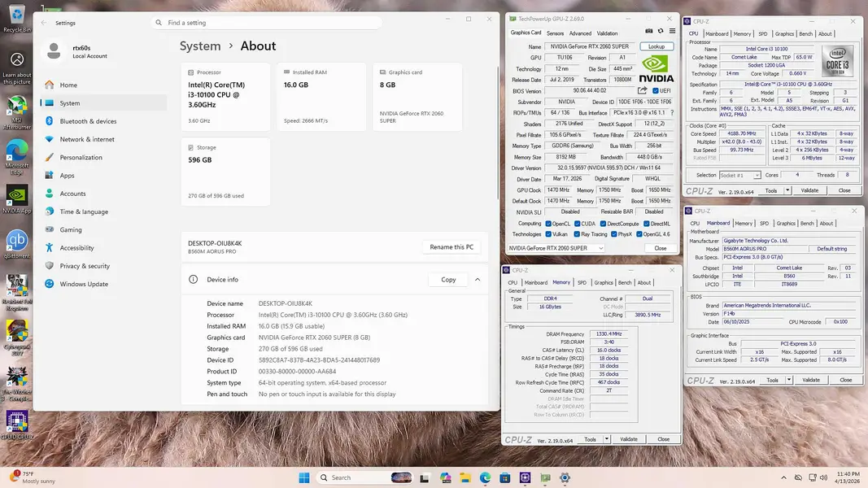Viewport: 868px width, 488px height.
Task: Open Bluetooth & devices in Settings sidebar
Action: 88,121
